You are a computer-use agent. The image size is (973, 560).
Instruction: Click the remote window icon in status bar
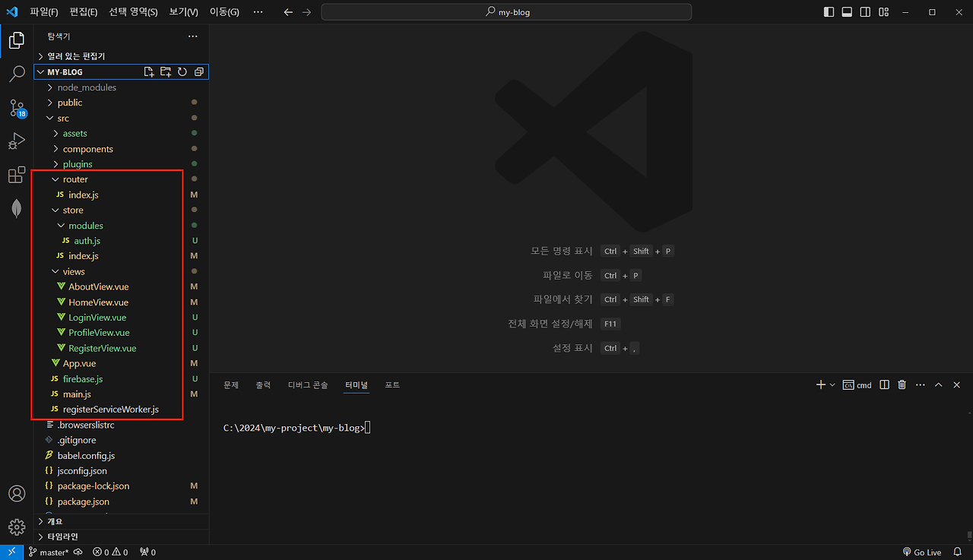point(12,552)
